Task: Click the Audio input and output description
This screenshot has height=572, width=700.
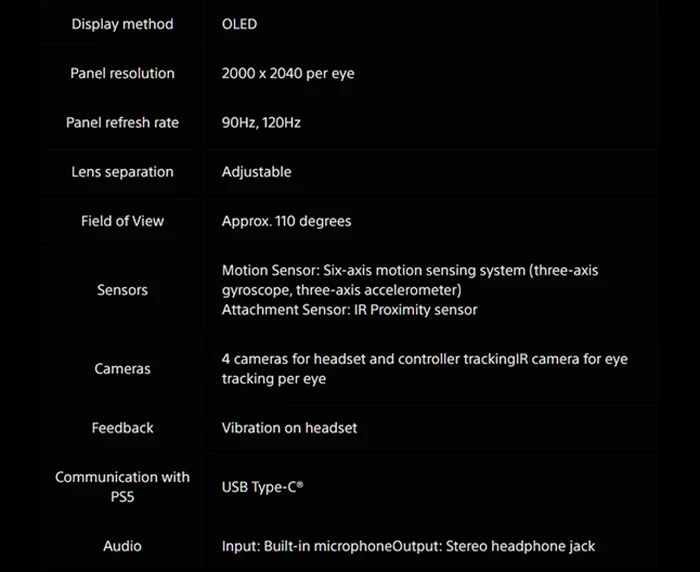Action: pos(408,546)
